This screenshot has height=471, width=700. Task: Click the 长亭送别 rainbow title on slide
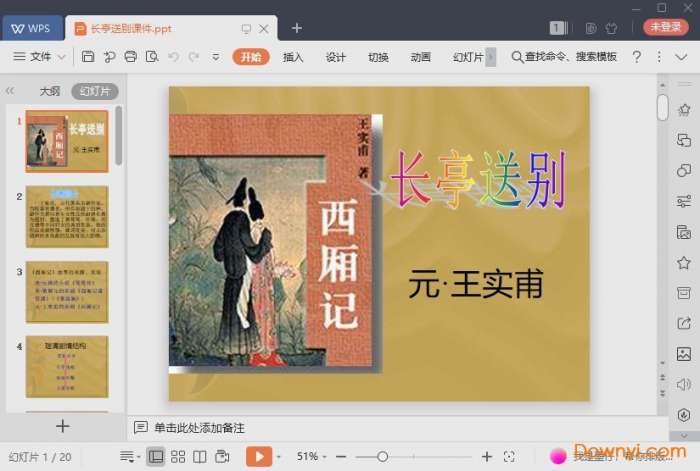click(478, 179)
